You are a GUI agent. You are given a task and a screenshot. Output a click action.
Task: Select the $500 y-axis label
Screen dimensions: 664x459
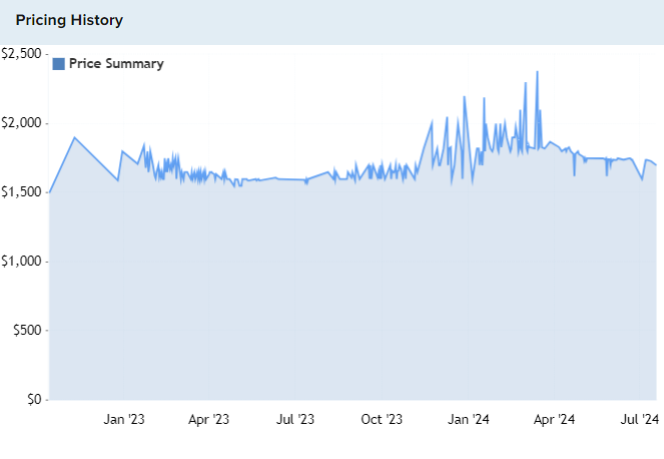[x=27, y=330]
